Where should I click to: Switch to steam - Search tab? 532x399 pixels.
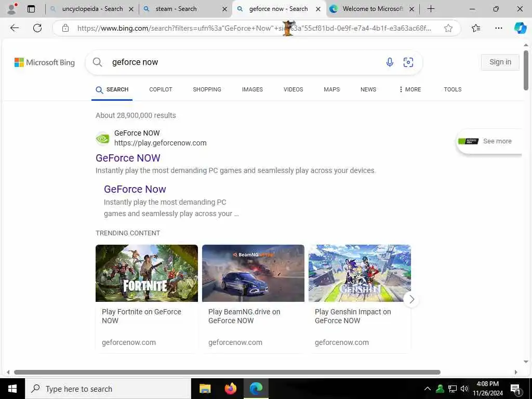[x=185, y=9]
